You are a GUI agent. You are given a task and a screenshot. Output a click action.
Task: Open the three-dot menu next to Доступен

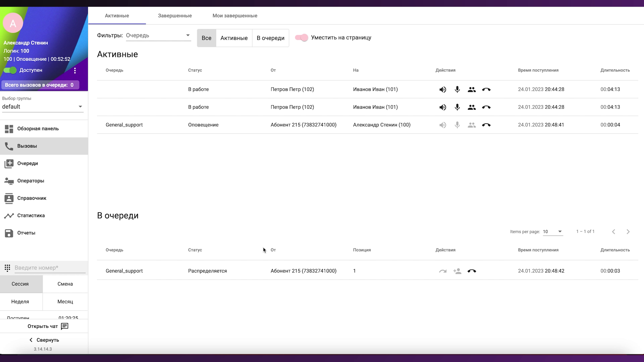coord(75,70)
